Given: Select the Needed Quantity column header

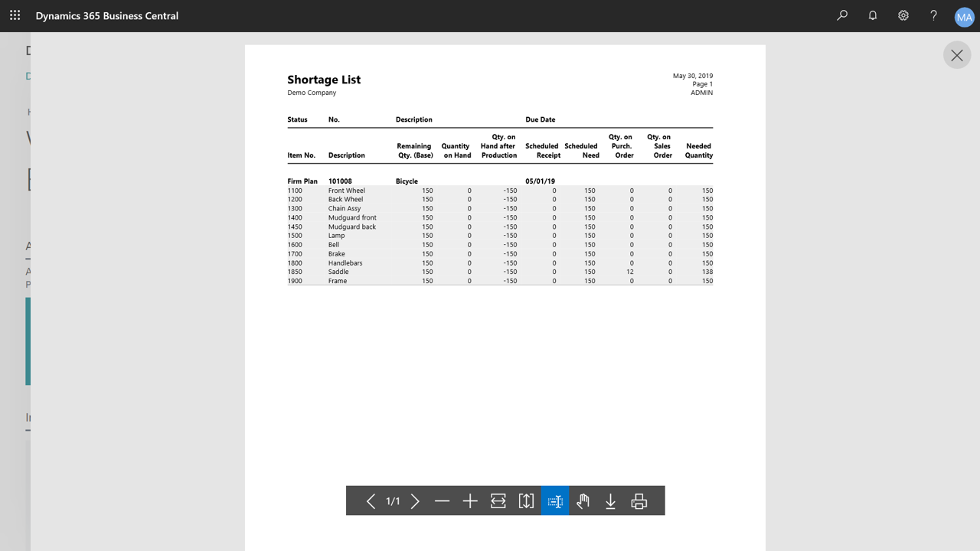Looking at the screenshot, I should [699, 151].
